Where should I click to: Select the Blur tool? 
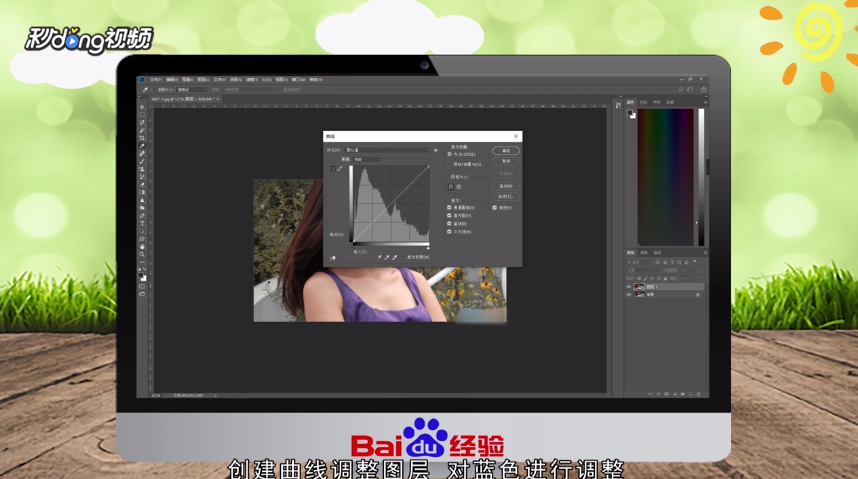(x=142, y=200)
